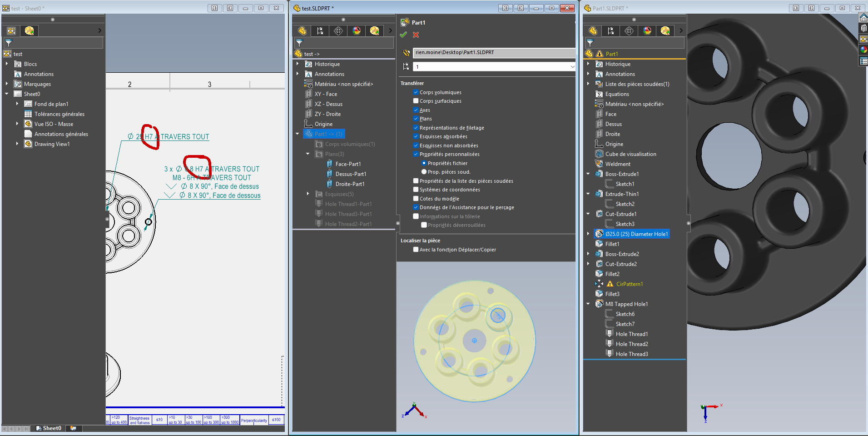Open ConfigurationManager tab in Part1.SLDPRT panel

point(629,31)
